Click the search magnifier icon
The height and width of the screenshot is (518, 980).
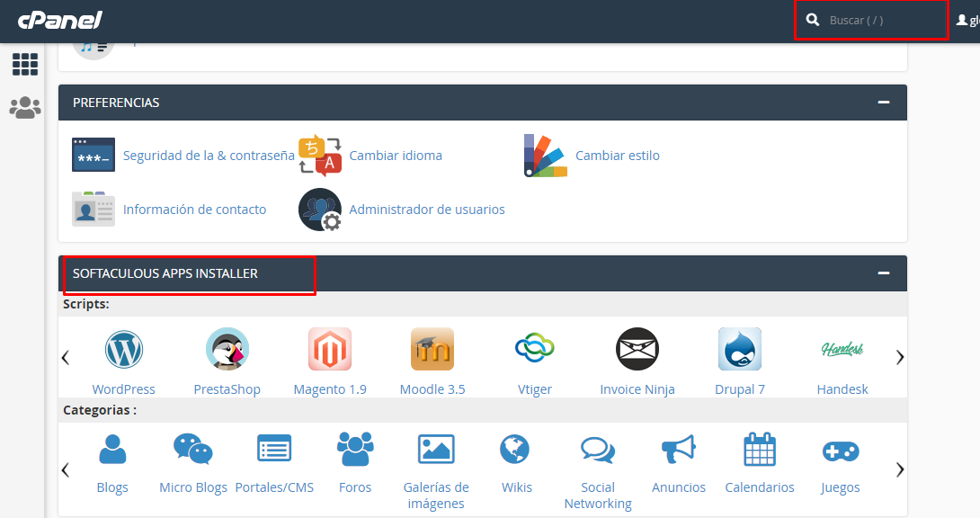point(813,20)
